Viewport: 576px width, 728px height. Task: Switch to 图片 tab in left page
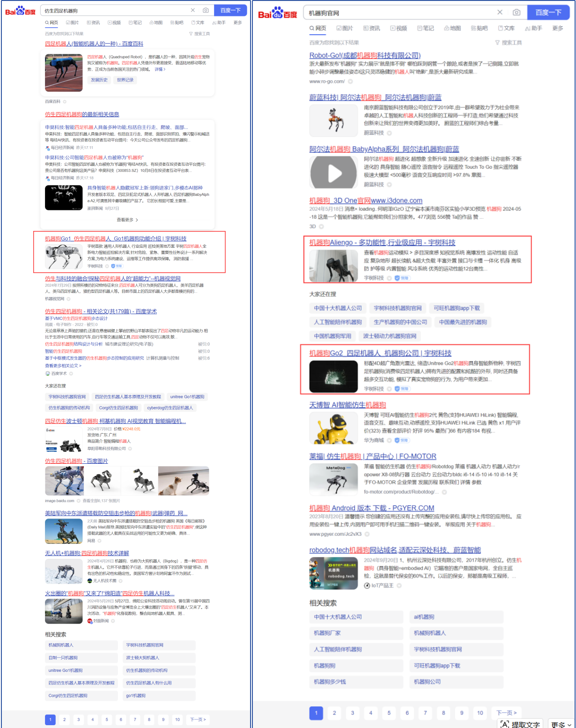point(72,22)
